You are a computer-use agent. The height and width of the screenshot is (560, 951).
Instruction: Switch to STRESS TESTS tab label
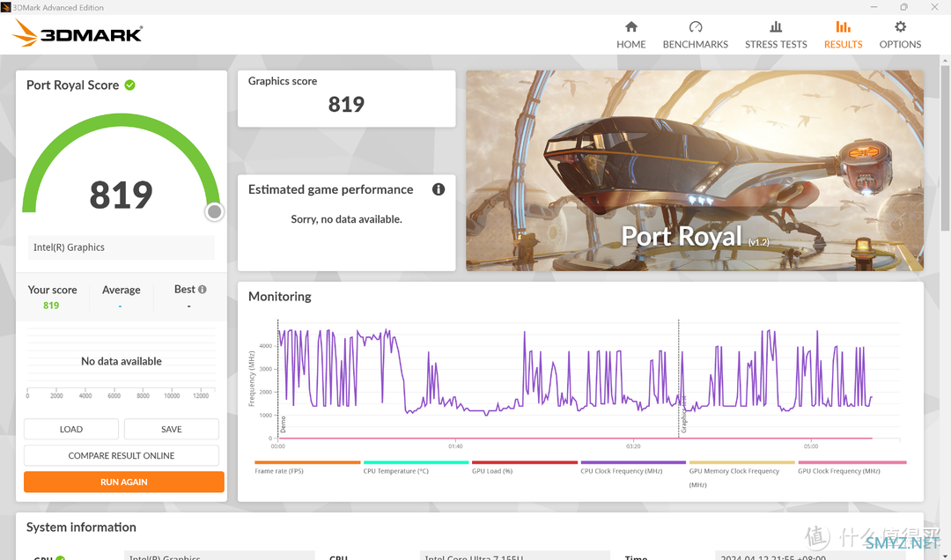coord(776,44)
